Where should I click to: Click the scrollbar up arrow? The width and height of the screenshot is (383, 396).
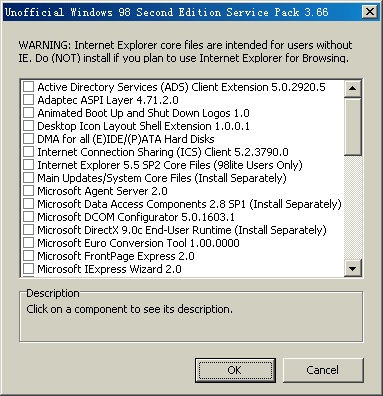353,89
